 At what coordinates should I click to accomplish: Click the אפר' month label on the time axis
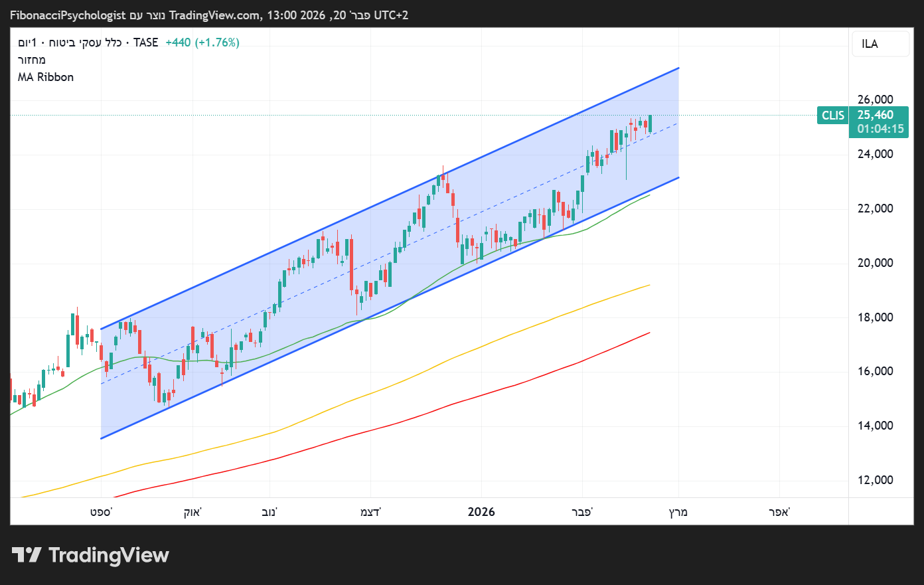(x=779, y=512)
